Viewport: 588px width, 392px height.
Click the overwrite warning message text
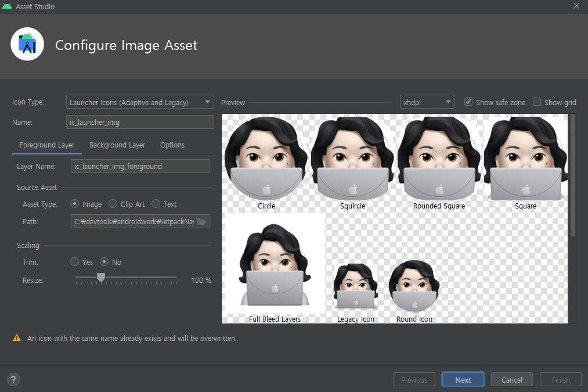[x=132, y=338]
